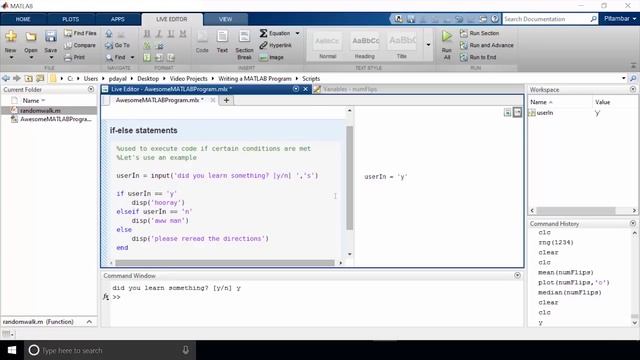This screenshot has width=640, height=360.
Task: Open the Open dropdown arrow
Action: tap(31, 58)
